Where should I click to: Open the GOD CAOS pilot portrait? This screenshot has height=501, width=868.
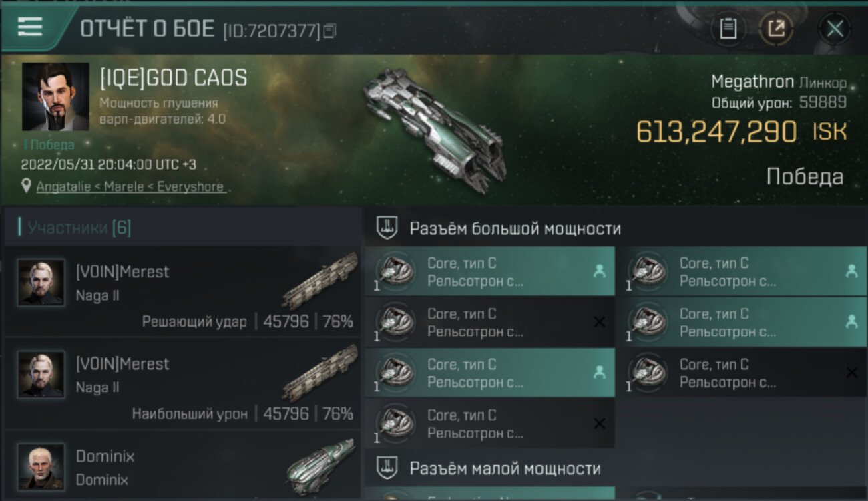[x=55, y=97]
